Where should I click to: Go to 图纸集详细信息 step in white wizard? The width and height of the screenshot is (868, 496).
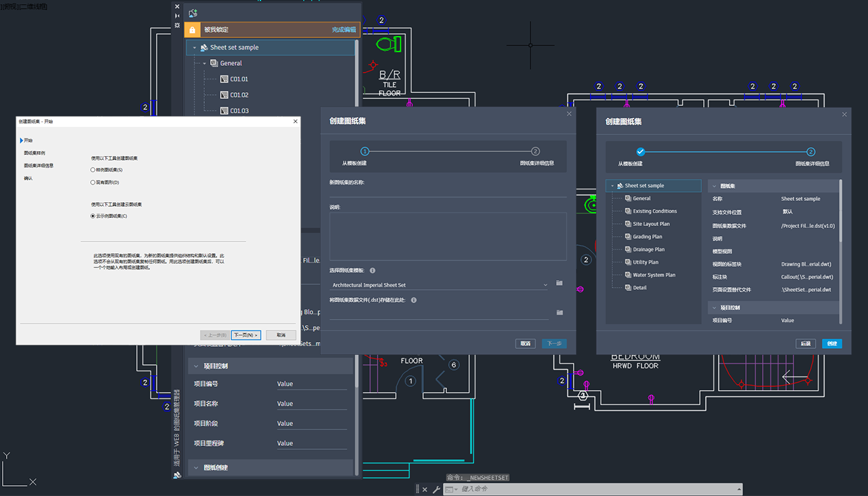pyautogui.click(x=39, y=166)
